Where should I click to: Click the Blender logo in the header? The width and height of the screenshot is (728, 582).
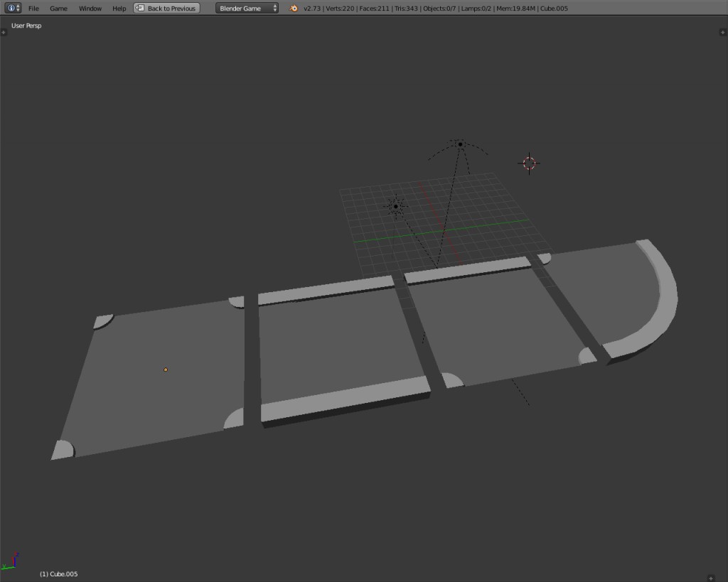293,9
